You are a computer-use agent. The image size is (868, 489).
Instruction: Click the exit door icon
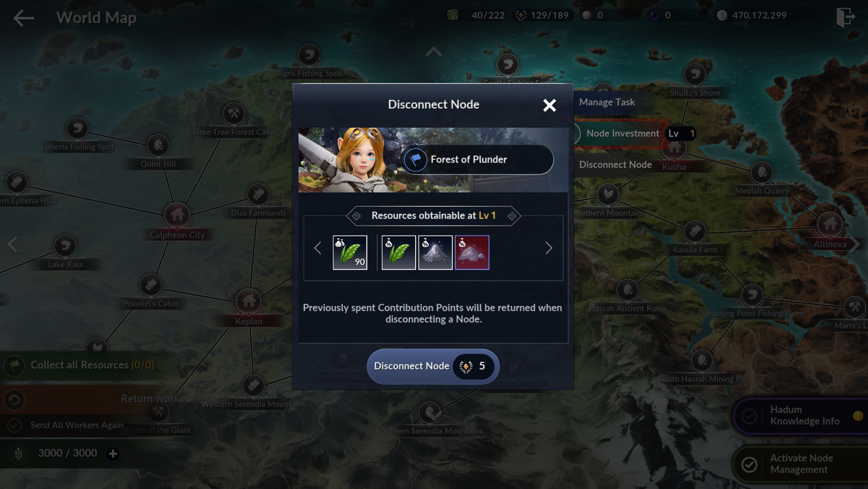[845, 18]
